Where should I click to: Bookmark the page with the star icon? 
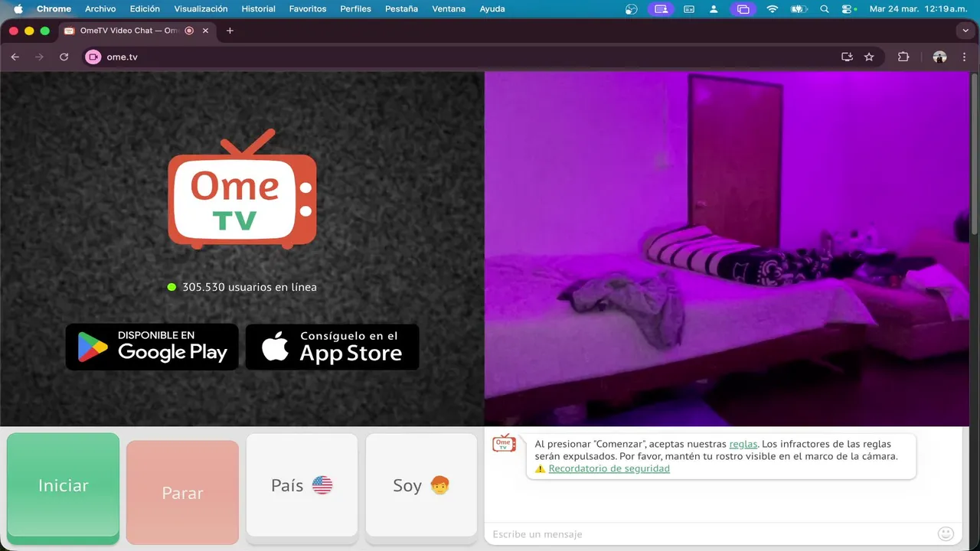[869, 57]
